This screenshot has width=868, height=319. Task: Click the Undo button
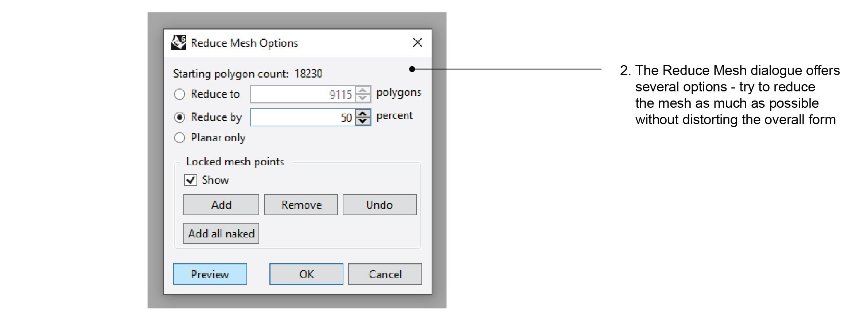click(379, 205)
